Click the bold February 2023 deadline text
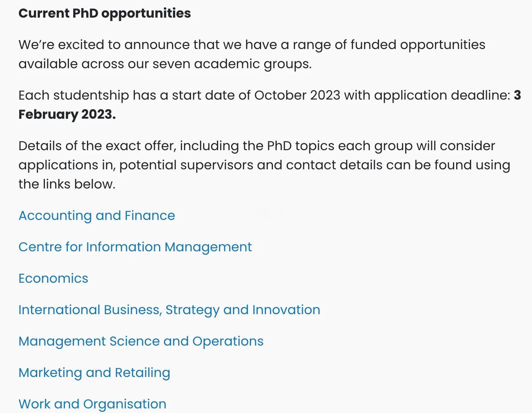Viewport: 532px width, 413px height. coord(67,115)
